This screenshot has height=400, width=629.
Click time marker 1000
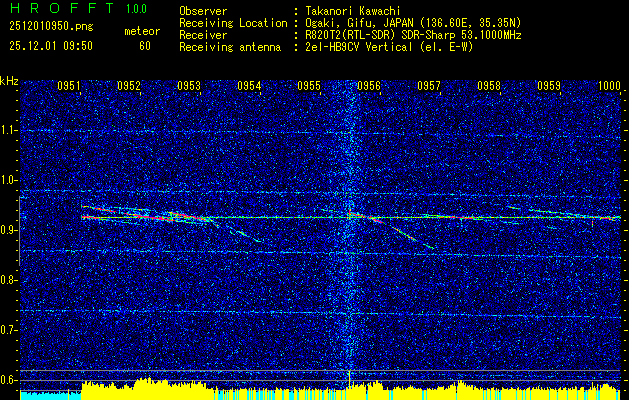pyautogui.click(x=609, y=86)
